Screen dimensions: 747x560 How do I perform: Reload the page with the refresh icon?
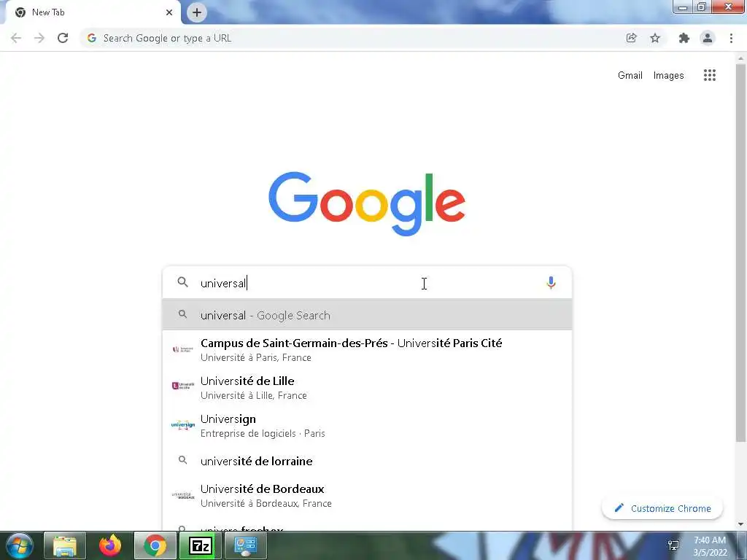click(63, 38)
